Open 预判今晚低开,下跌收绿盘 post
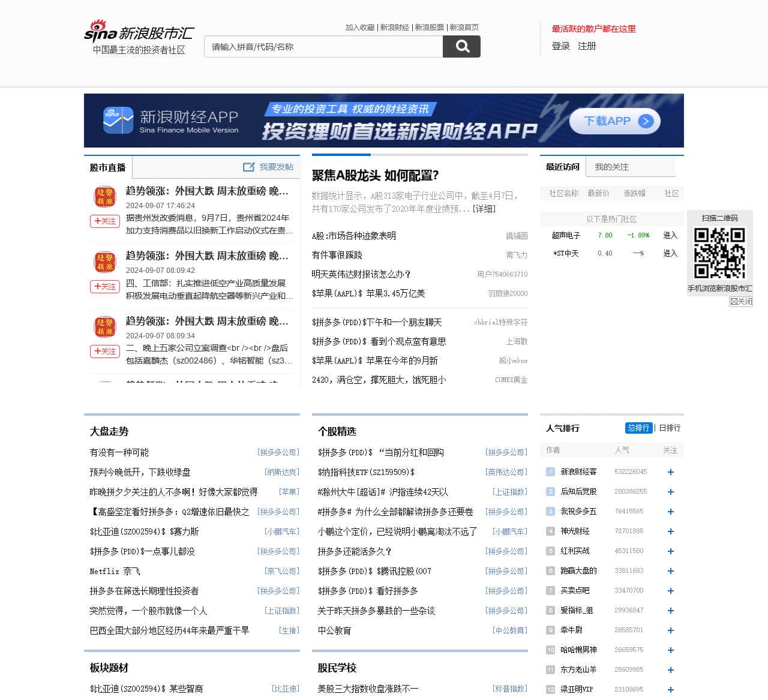Viewport: 768px width, 700px height. pos(140,473)
